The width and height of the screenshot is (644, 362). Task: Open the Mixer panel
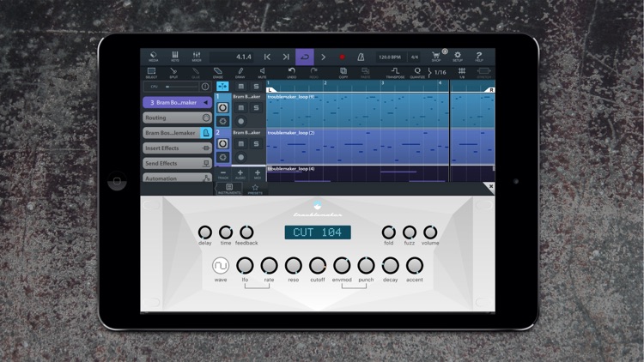point(197,57)
